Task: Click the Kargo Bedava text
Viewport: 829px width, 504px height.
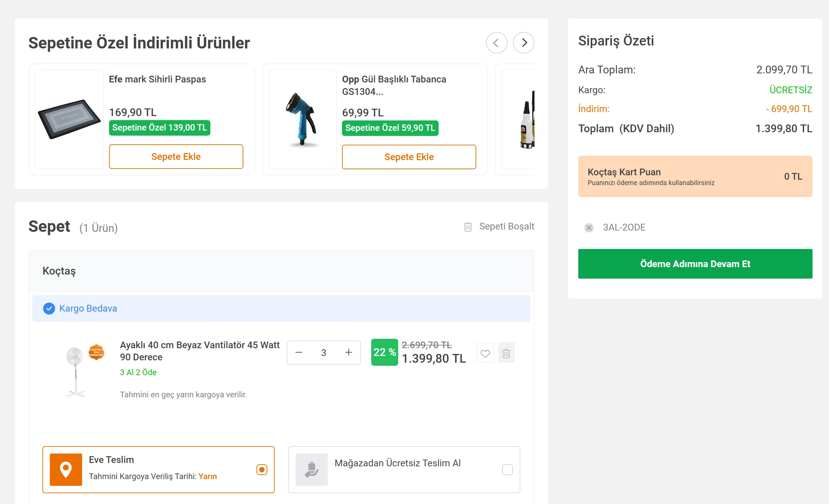Action: click(x=88, y=309)
